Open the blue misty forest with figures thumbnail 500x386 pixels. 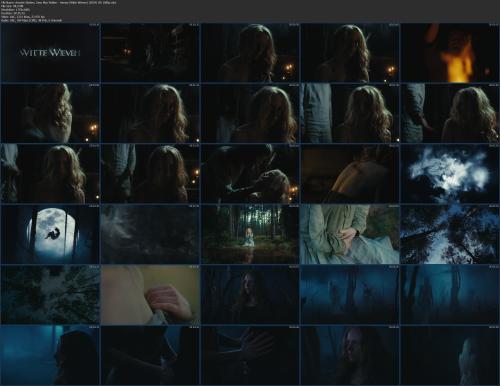(350, 295)
